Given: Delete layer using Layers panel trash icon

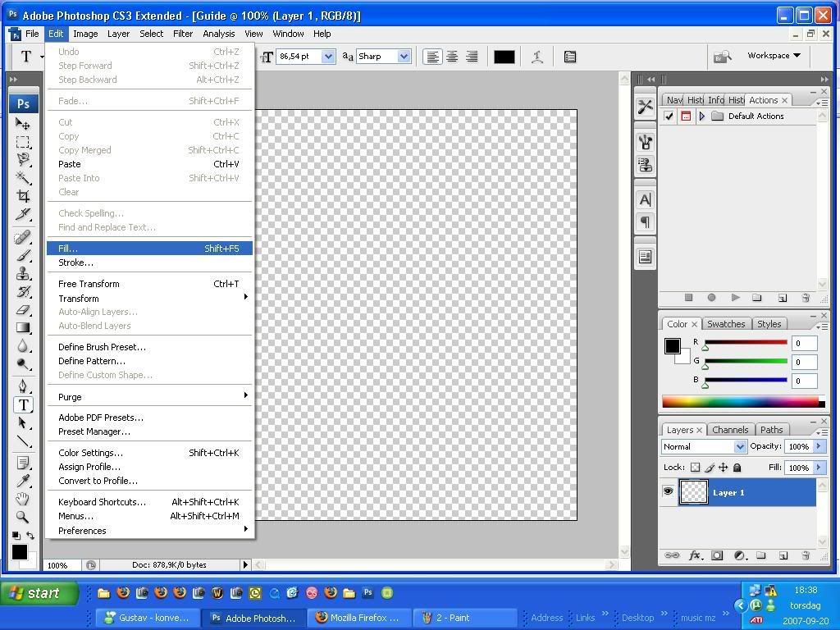Looking at the screenshot, I should click(x=806, y=555).
